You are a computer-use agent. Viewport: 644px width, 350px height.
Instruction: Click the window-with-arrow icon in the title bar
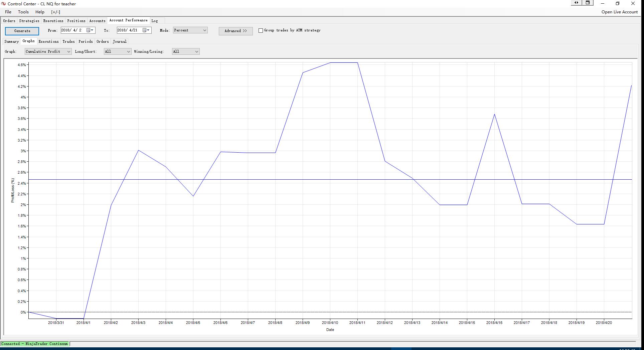coord(588,3)
